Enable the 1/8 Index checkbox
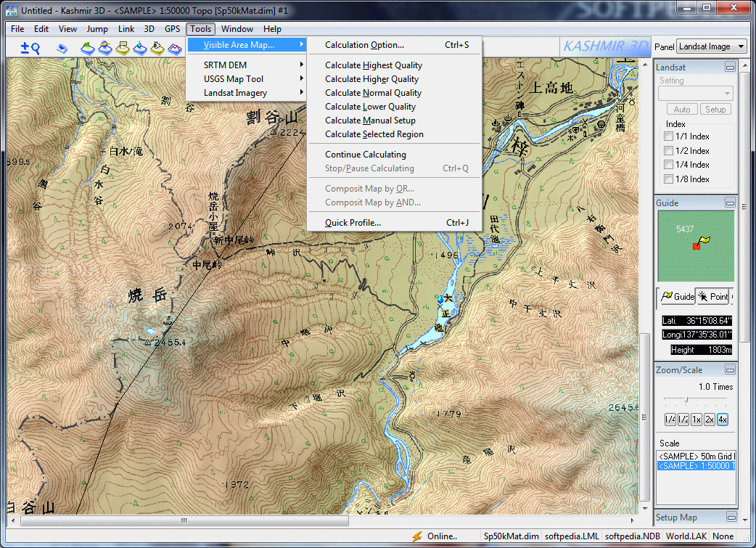 point(668,179)
